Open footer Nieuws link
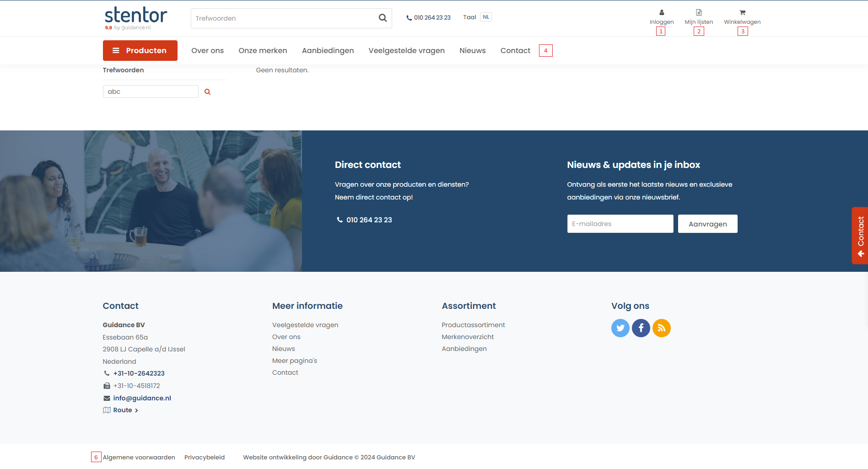Viewport: 868px width, 469px height. (284, 349)
